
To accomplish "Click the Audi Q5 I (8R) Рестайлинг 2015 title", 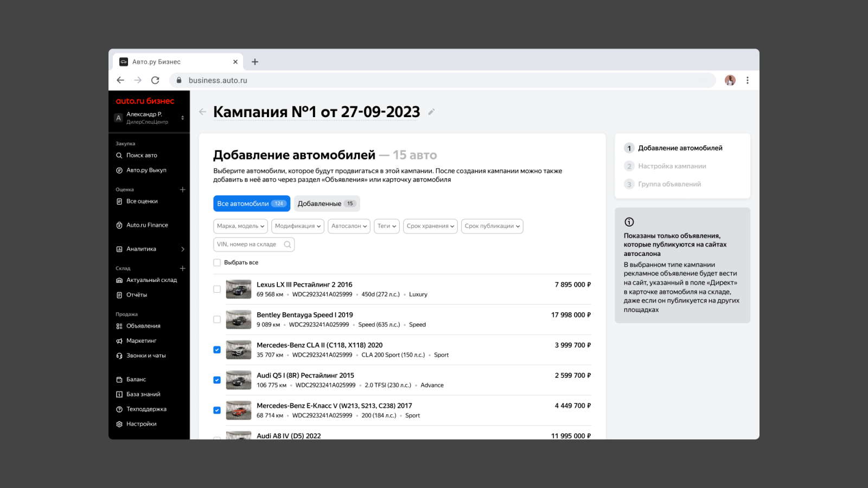I will [x=305, y=375].
